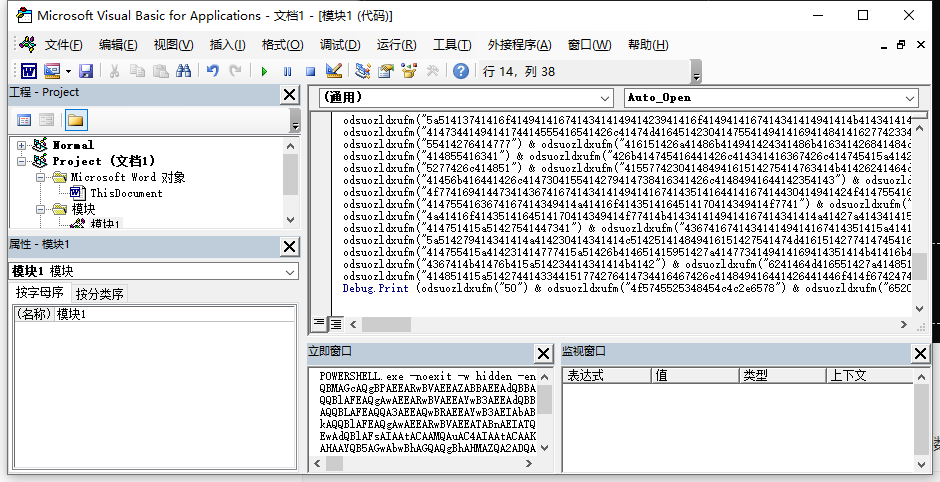Viewport: 940px width, 482px height.
Task: Click the Redo arrow icon
Action: coord(236,71)
